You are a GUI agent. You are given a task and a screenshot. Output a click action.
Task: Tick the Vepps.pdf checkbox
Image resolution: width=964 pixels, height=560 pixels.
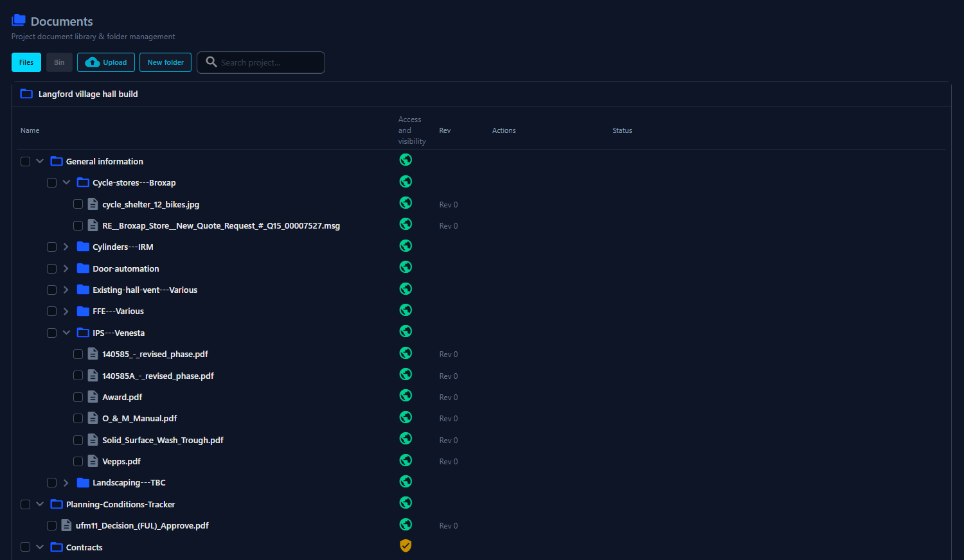(x=78, y=461)
